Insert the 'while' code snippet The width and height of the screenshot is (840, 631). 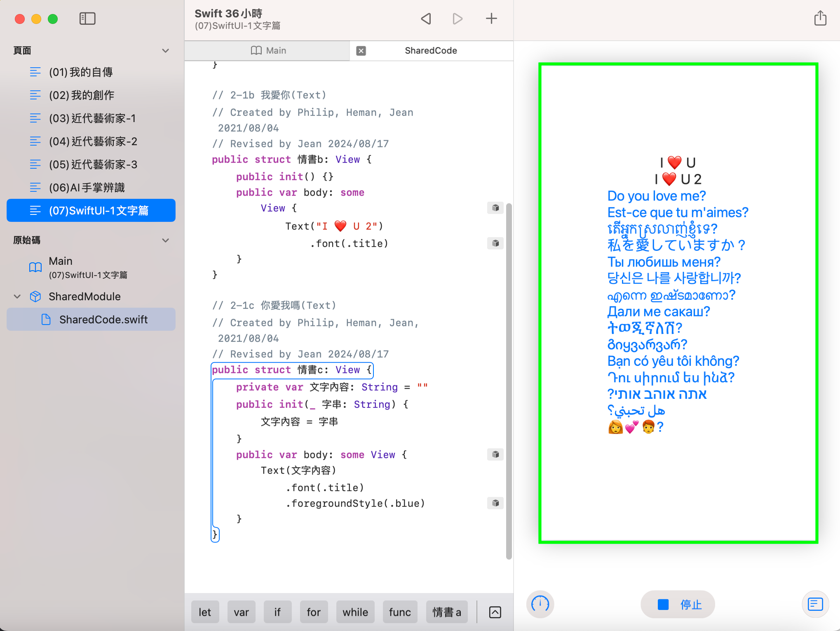(355, 612)
